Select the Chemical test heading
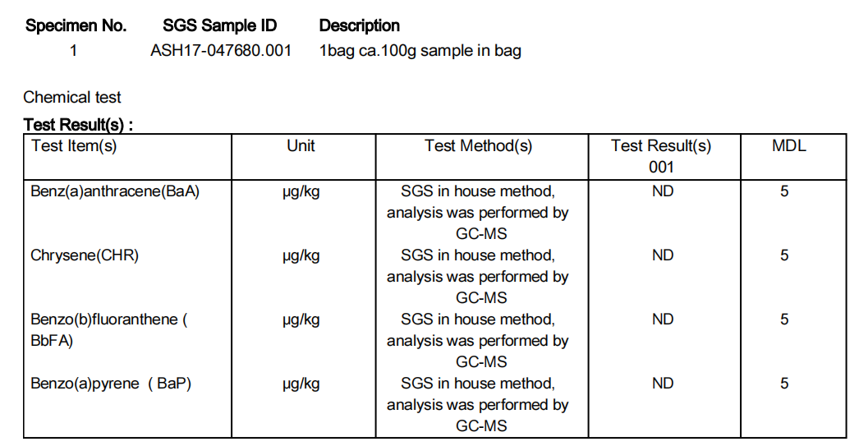 coord(72,98)
